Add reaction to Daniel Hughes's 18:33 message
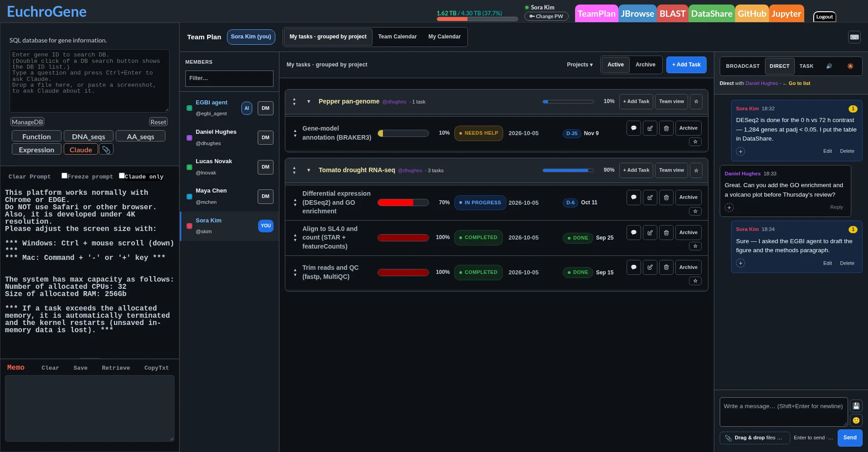Screen dimensions: 868x452 click(729, 207)
